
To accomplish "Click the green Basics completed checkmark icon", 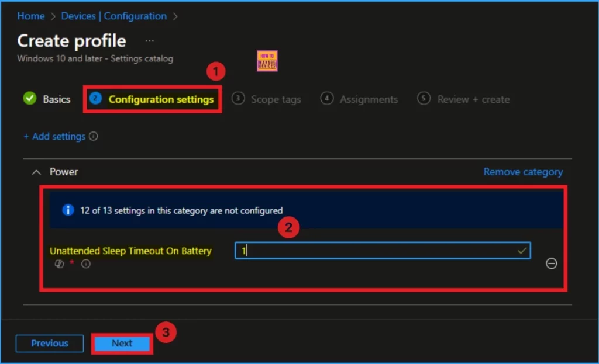I will (x=30, y=98).
